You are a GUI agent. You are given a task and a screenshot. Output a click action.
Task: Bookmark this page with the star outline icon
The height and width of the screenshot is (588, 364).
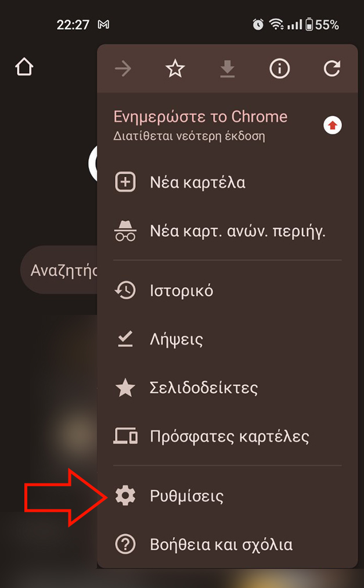[x=175, y=69]
